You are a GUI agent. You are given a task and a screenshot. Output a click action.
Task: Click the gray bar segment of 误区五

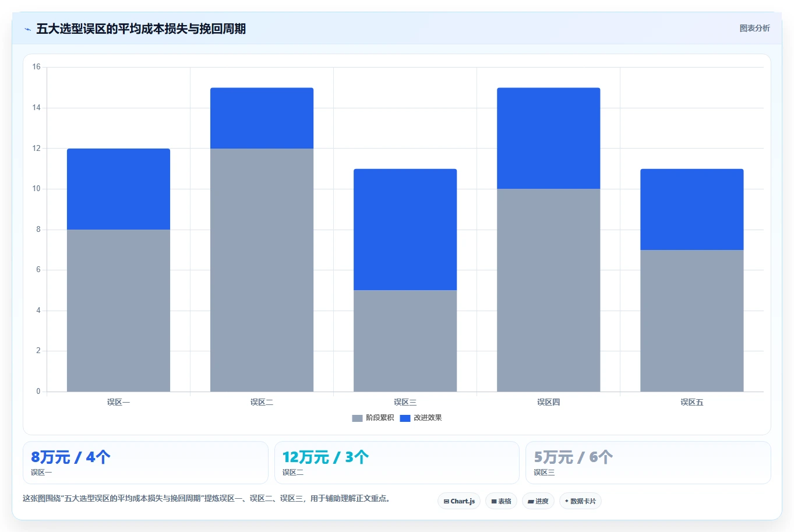point(692,320)
